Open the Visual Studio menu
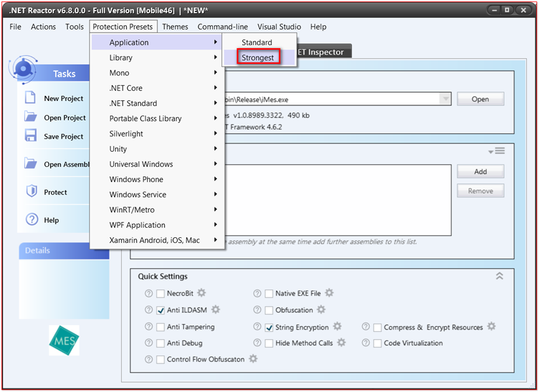 point(279,27)
